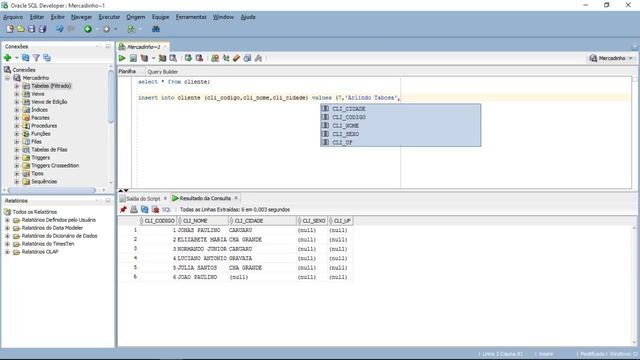Click the SQL link in the results toolbar
This screenshot has height=360, width=640.
pyautogui.click(x=166, y=209)
